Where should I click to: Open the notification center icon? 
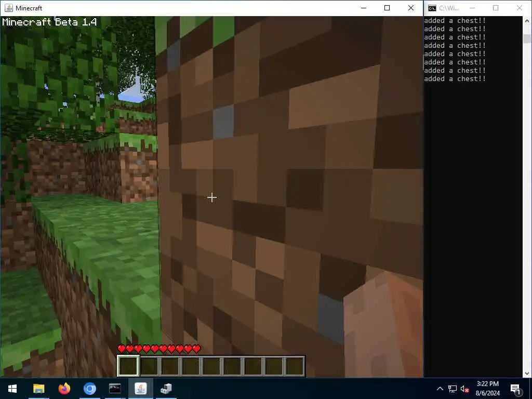tap(516, 389)
